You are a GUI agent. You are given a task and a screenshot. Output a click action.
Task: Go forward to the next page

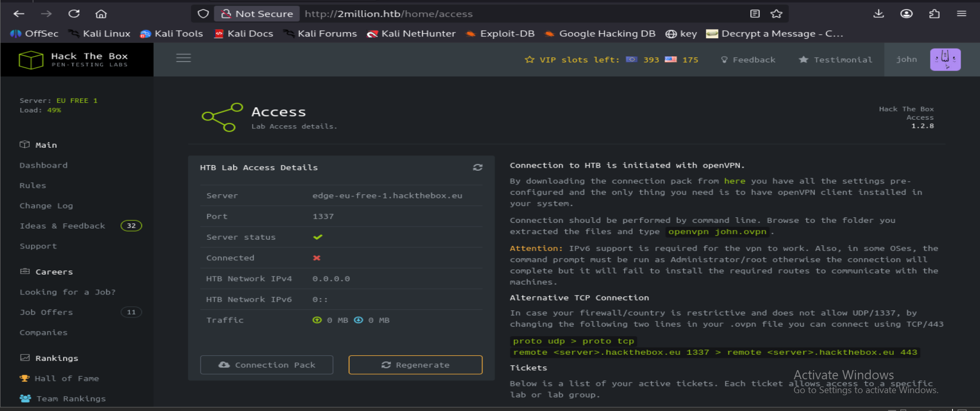(x=46, y=14)
